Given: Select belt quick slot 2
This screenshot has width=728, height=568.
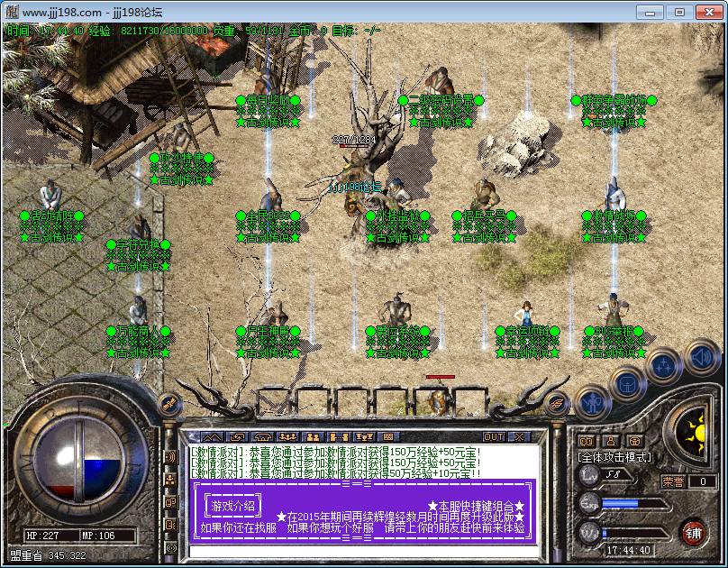Looking at the screenshot, I should click(x=314, y=401).
